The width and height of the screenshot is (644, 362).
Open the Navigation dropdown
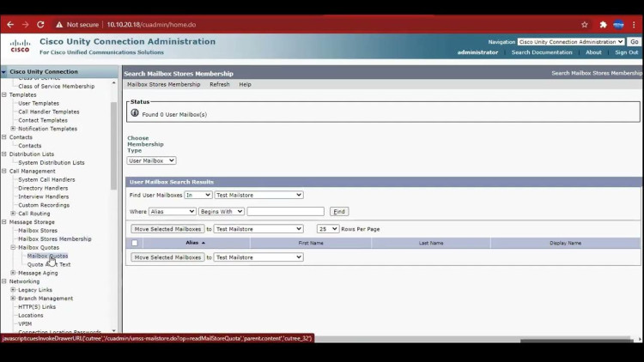click(x=571, y=42)
